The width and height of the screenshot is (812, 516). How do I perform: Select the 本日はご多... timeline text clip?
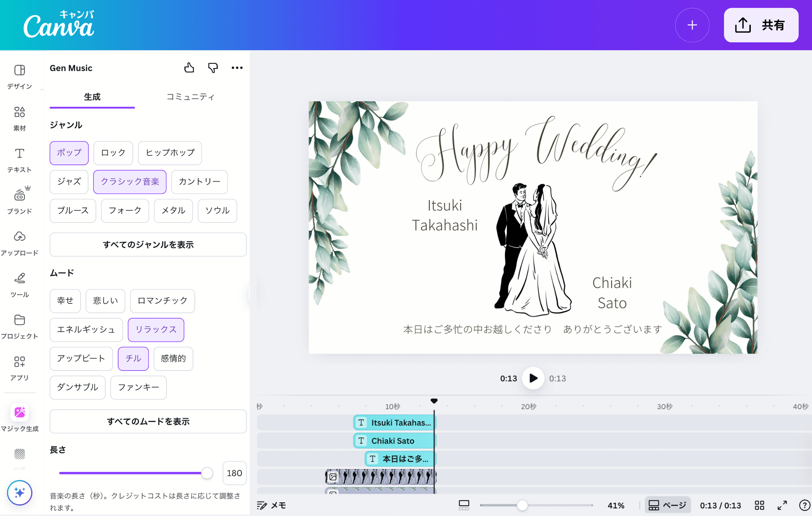[x=400, y=459]
